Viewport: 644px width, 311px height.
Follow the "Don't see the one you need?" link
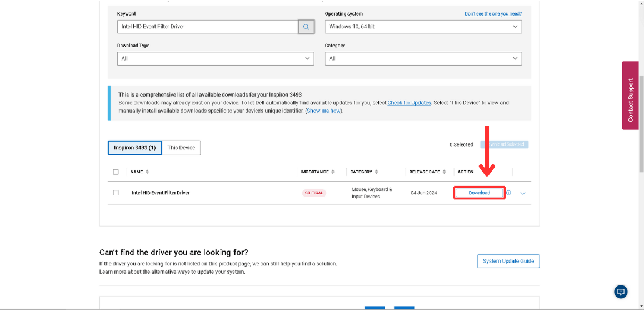pos(493,13)
